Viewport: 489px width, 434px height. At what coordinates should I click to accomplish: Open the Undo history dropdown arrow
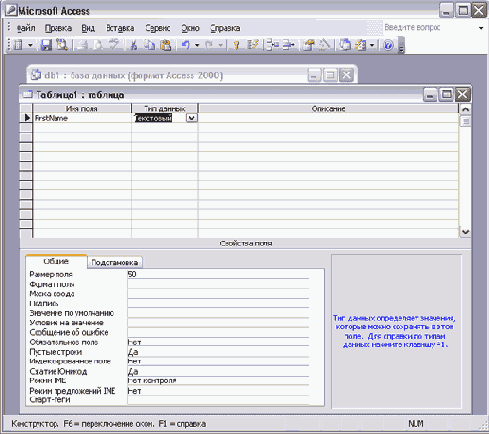[x=197, y=45]
